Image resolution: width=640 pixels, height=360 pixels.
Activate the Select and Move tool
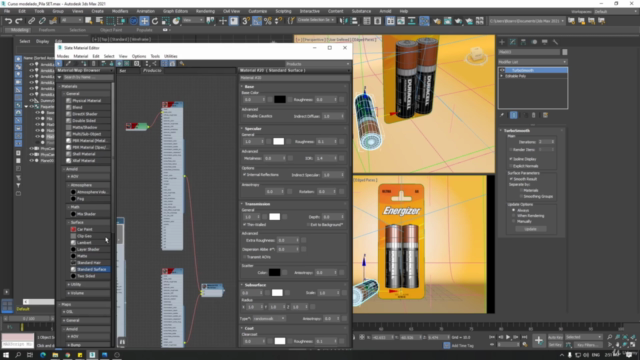click(144, 21)
